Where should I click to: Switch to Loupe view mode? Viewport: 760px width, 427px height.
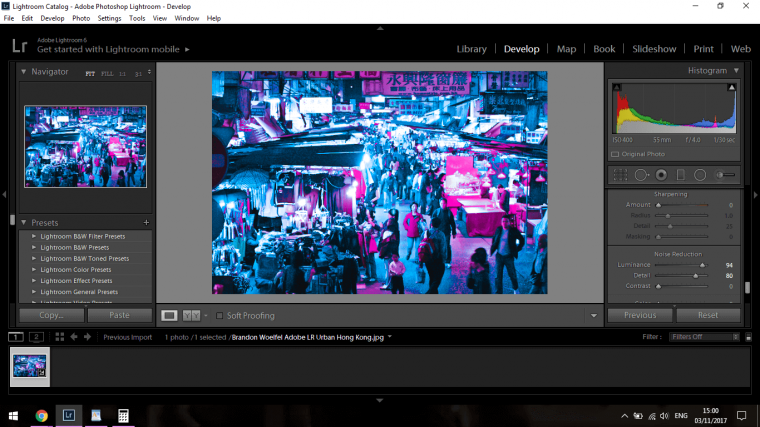point(169,316)
